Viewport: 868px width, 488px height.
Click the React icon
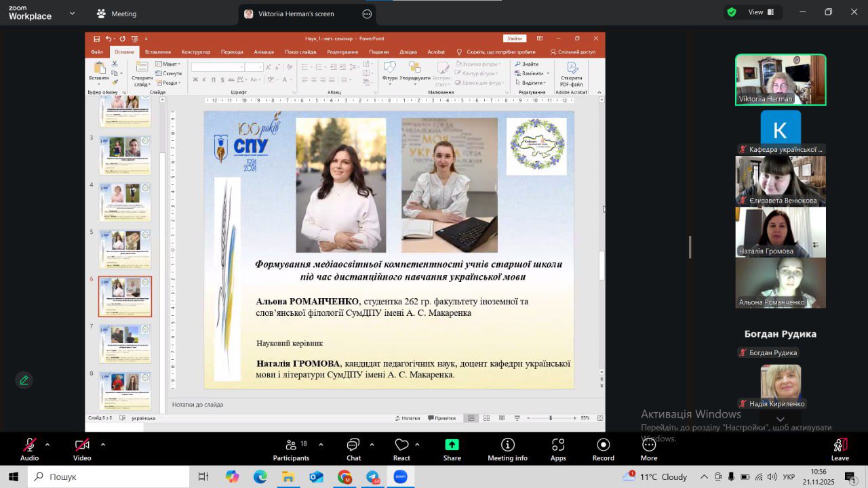point(401,449)
